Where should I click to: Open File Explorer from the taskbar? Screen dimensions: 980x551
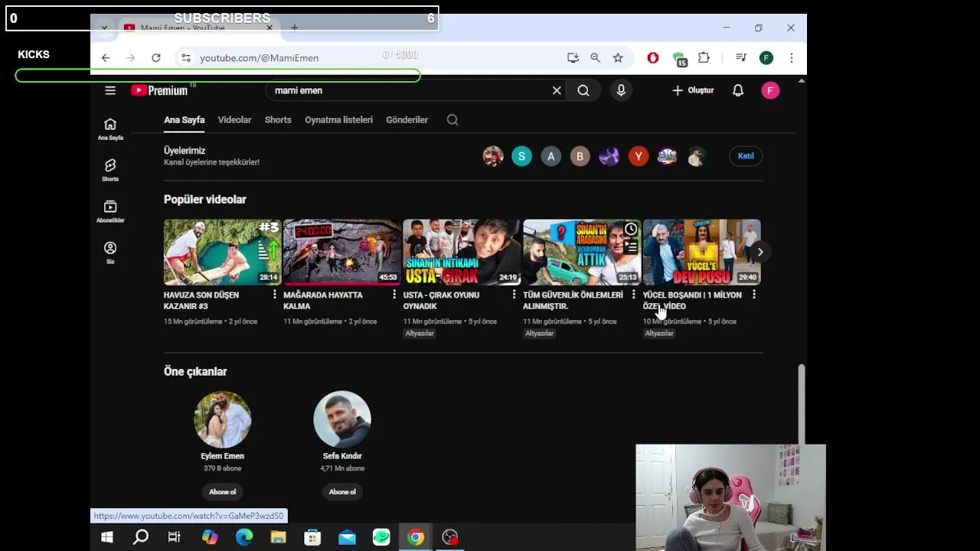click(x=278, y=537)
